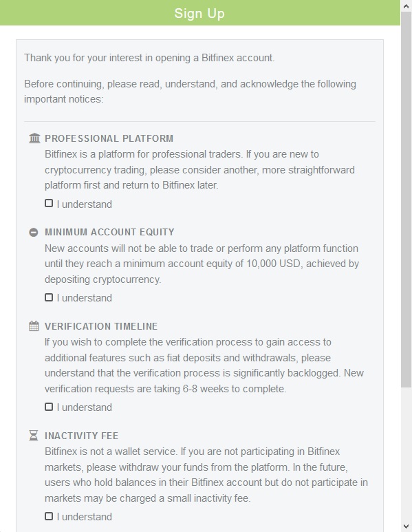Viewport: 412px width, 532px height.
Task: Click the scrollbar down arrow
Action: (406, 526)
